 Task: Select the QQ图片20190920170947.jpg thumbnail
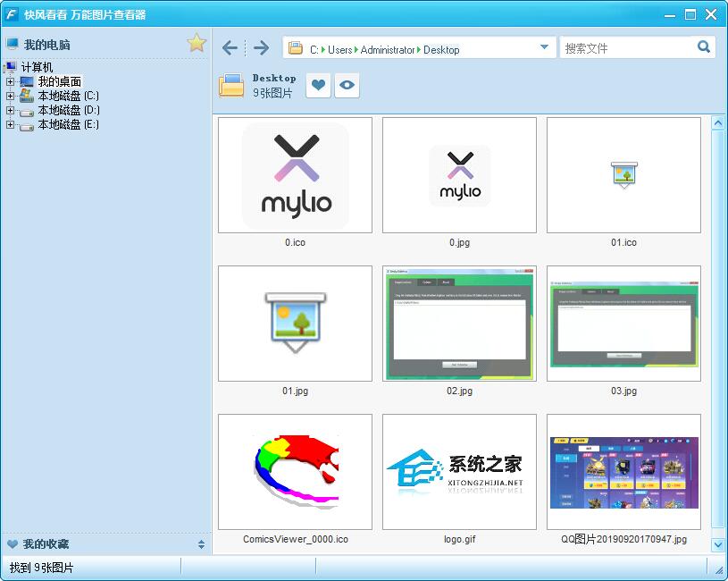coord(623,472)
